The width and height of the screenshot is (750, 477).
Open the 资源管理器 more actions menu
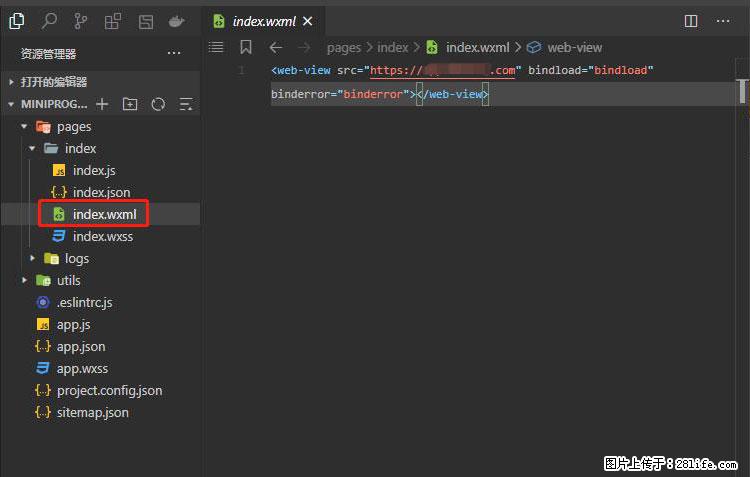(x=174, y=53)
